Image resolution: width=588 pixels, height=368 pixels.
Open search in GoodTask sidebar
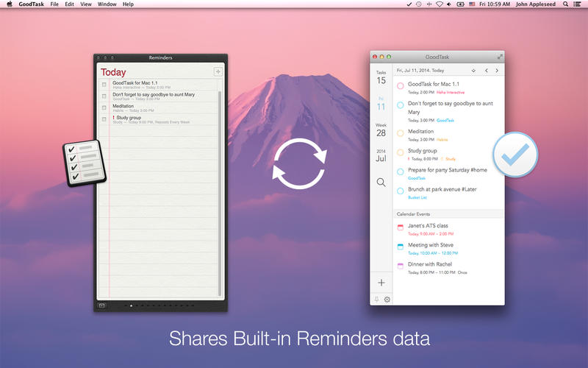[x=381, y=183]
